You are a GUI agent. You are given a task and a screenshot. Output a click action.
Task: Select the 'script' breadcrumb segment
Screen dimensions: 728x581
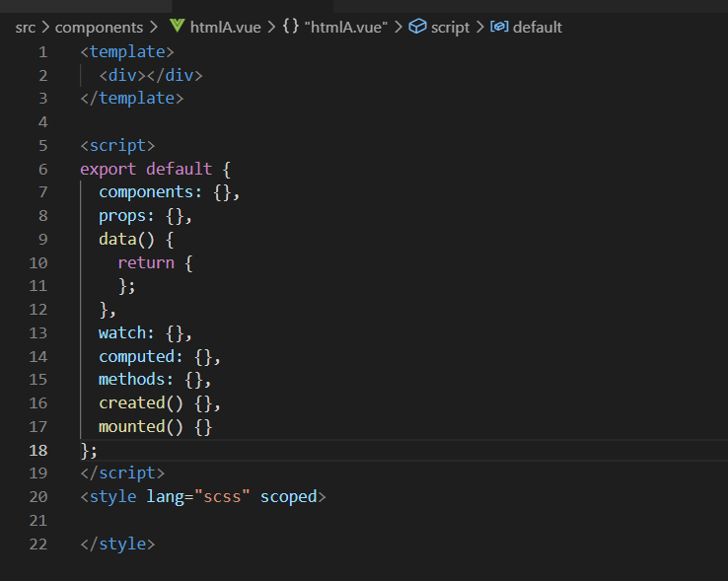tap(450, 28)
